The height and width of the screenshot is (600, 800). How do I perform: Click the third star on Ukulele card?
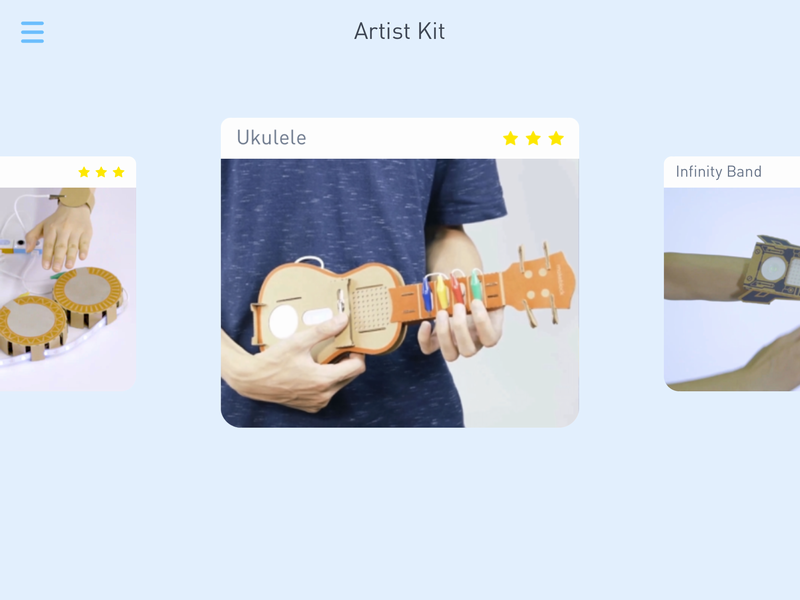(x=556, y=138)
